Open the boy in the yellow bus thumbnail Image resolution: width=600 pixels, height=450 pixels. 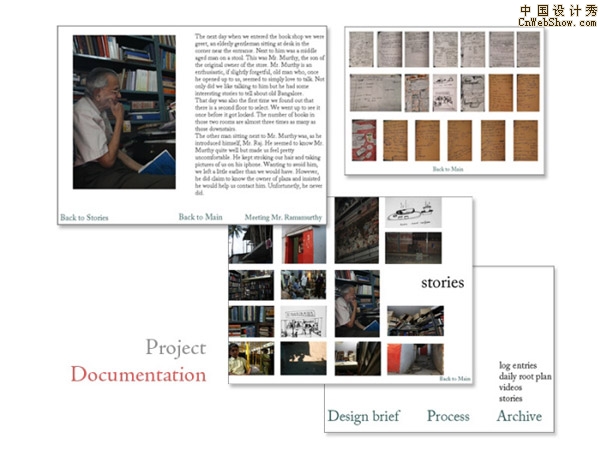point(251,358)
